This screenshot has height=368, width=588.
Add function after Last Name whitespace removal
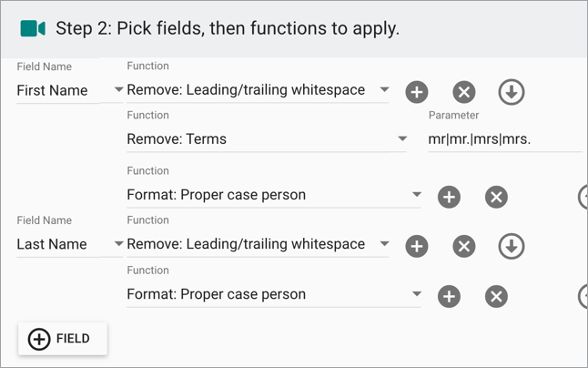(x=417, y=247)
